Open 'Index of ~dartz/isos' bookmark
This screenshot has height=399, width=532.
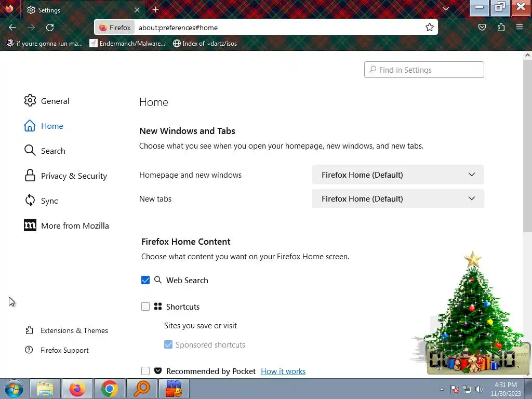tap(205, 44)
